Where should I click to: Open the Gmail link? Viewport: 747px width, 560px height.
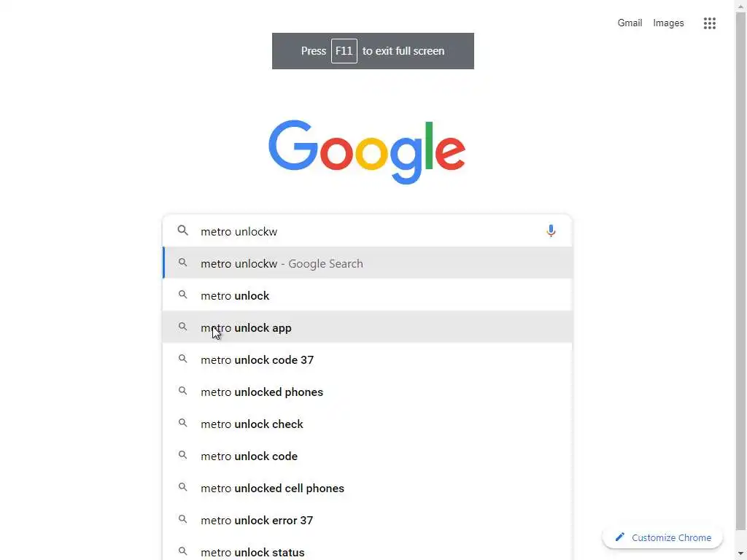(630, 23)
